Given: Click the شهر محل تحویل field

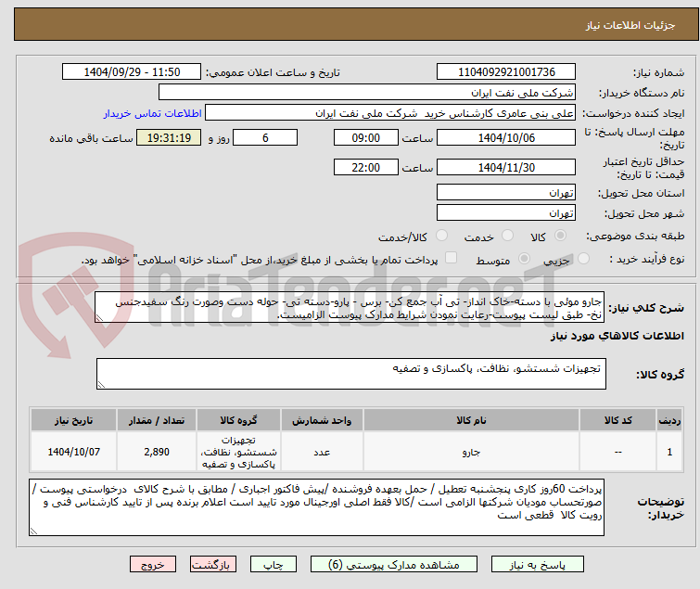Looking at the screenshot, I should pyautogui.click(x=506, y=213).
